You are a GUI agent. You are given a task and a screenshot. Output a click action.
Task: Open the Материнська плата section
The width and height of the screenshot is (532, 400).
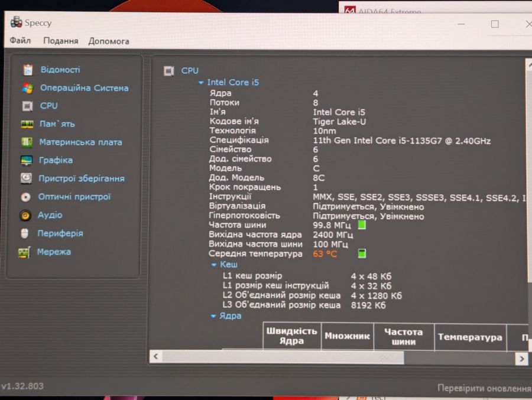(x=80, y=142)
